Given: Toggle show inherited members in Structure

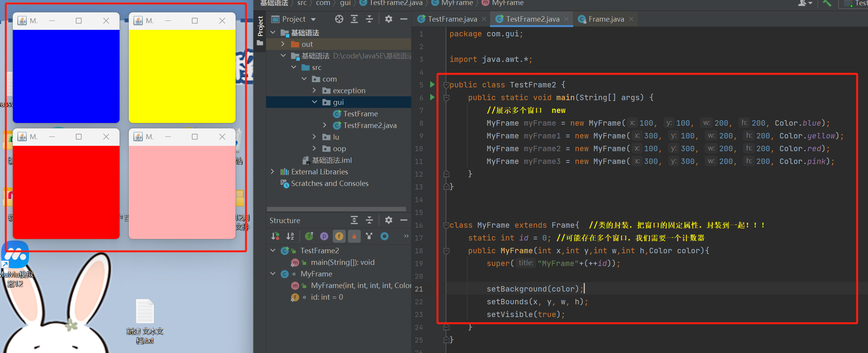Looking at the screenshot, I should 309,236.
